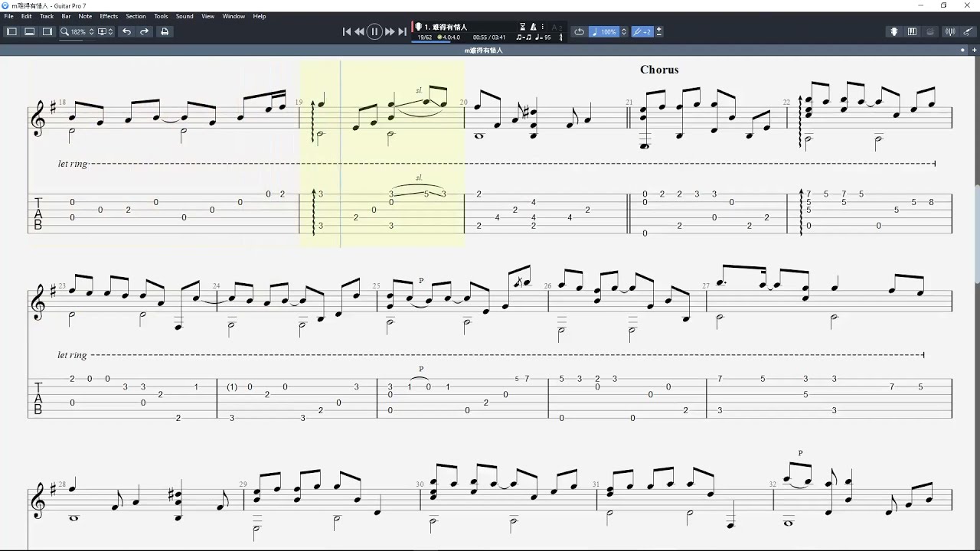Open the display mode dropdown

105,31
